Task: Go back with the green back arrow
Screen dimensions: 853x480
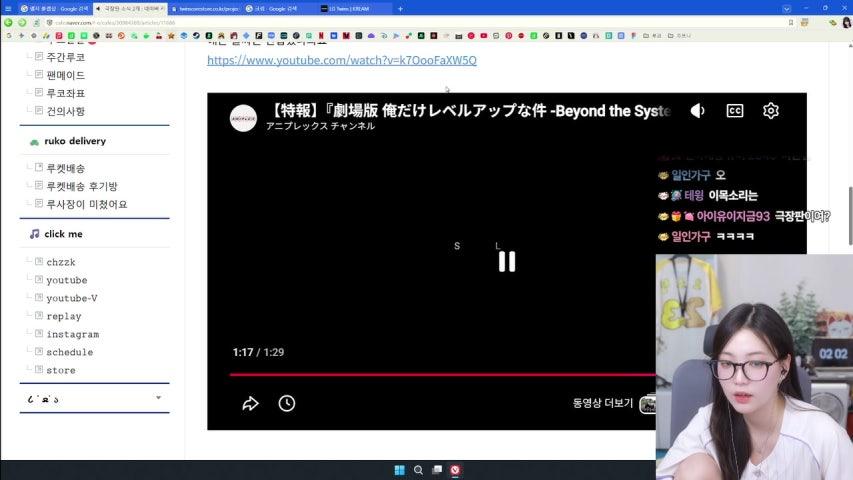Action: coord(8,22)
